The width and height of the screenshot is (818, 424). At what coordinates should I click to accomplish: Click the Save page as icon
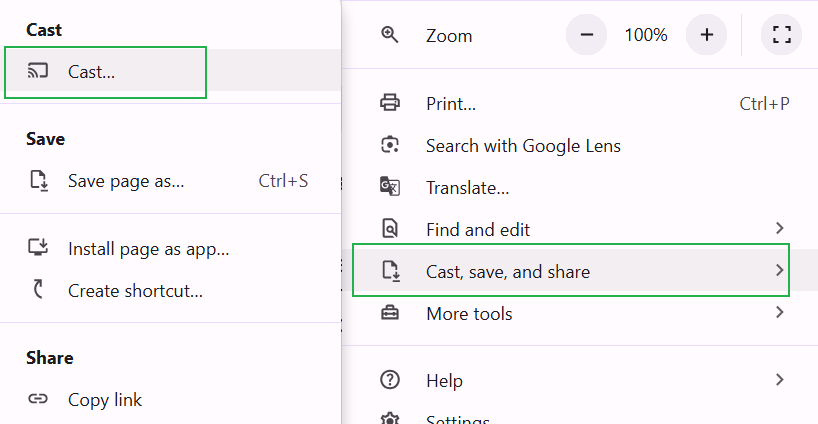pos(38,181)
